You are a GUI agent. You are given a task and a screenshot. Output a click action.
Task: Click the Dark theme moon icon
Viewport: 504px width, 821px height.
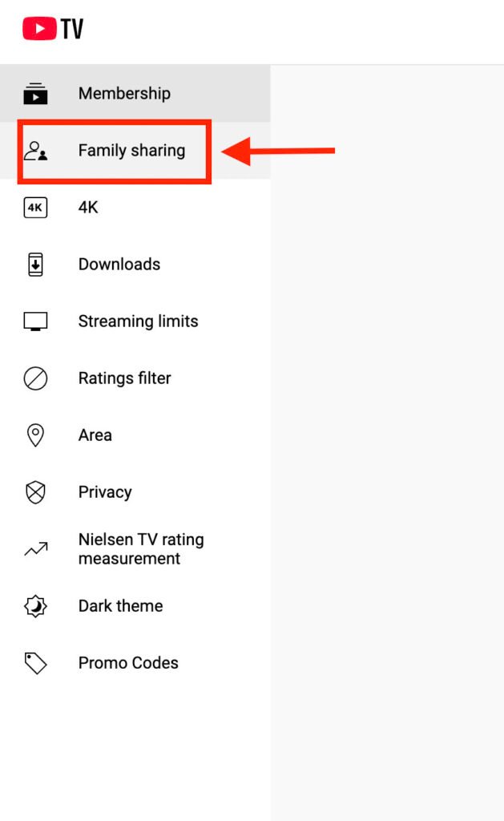click(x=35, y=606)
